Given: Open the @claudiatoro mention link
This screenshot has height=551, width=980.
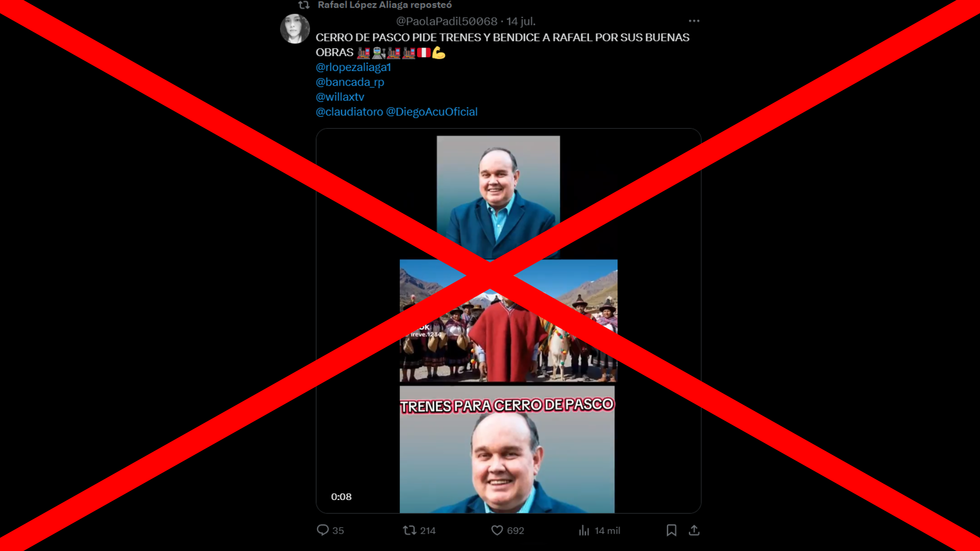Looking at the screenshot, I should (x=350, y=112).
